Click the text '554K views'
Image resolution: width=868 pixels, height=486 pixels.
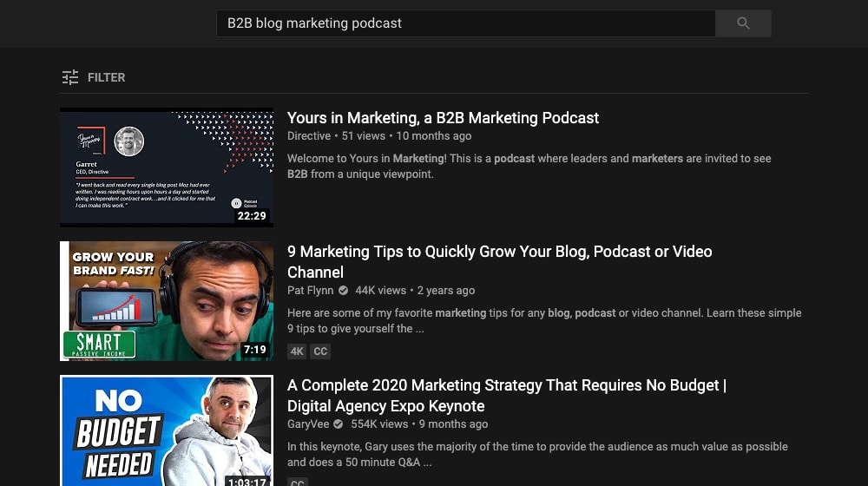point(379,424)
